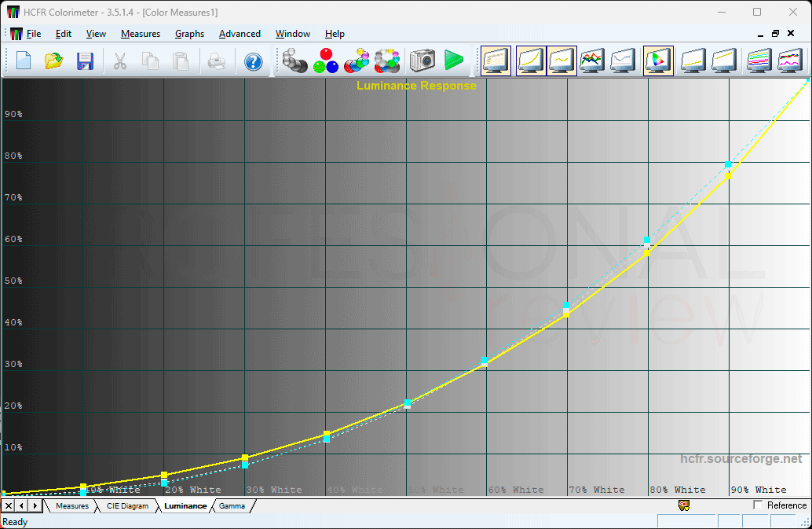Minimize the inner Color Measures1 document
812x529 pixels.
point(760,34)
